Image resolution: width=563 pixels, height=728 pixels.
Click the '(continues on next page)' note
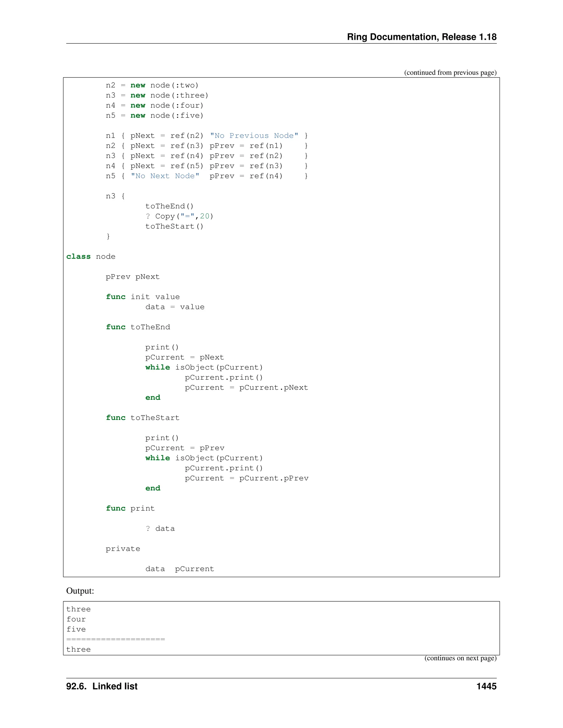point(460,658)
